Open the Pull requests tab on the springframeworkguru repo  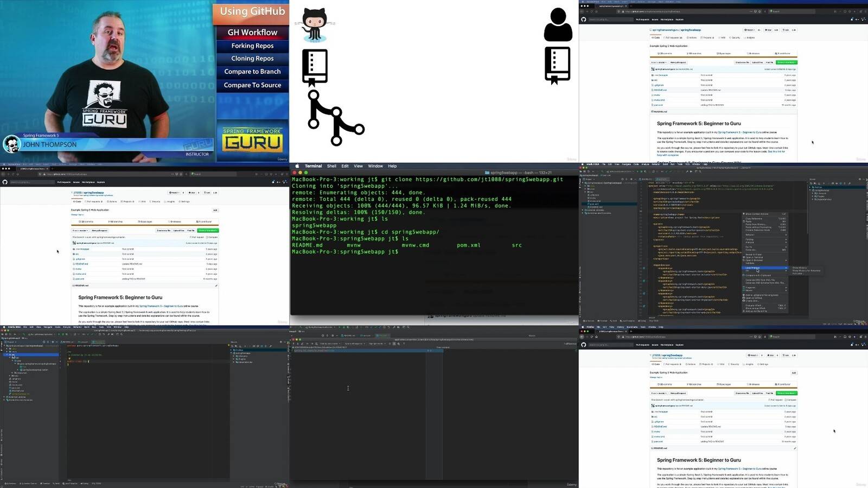[673, 38]
